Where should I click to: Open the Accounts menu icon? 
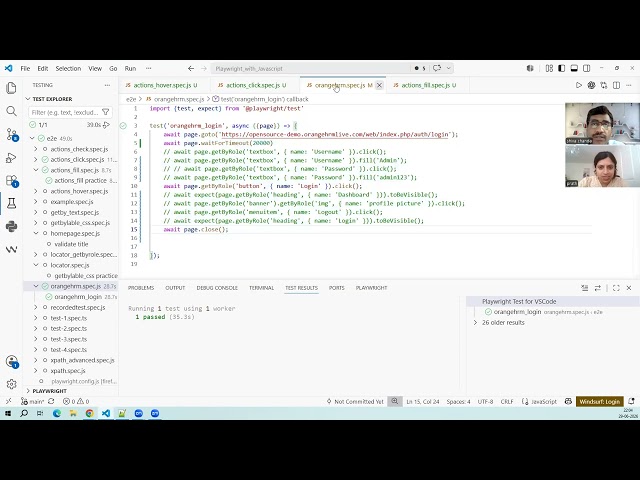click(12, 361)
